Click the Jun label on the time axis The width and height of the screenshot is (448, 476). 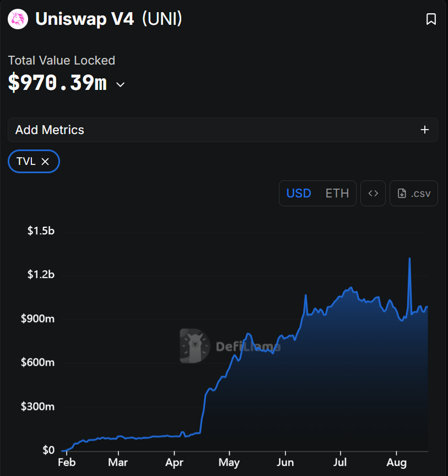(x=285, y=462)
